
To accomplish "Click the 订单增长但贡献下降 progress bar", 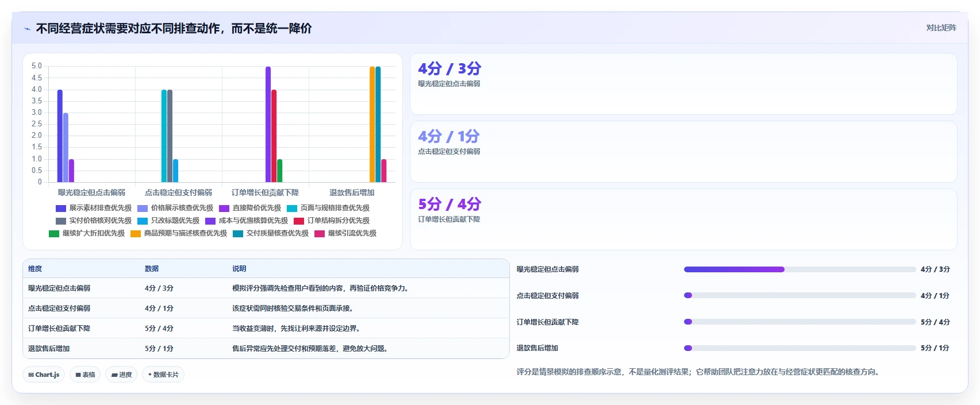I will pyautogui.click(x=800, y=322).
